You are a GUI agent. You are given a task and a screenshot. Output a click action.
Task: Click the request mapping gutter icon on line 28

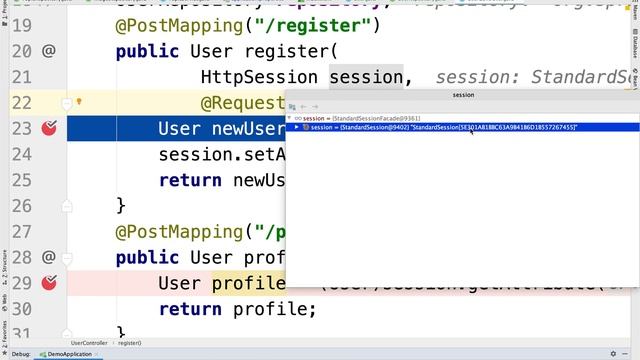[49, 257]
